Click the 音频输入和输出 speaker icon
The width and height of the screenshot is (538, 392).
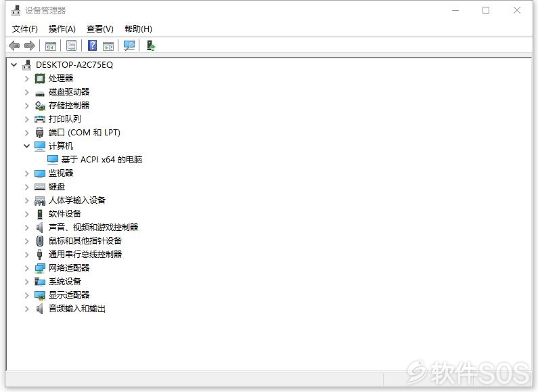(40, 309)
